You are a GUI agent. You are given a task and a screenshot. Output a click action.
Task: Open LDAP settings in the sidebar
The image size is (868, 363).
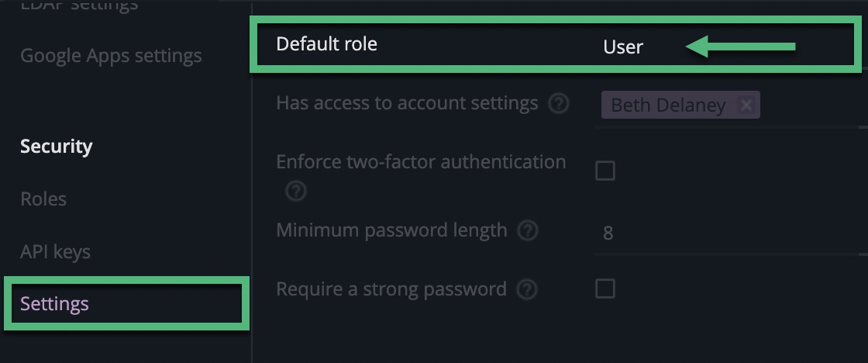coord(79,5)
